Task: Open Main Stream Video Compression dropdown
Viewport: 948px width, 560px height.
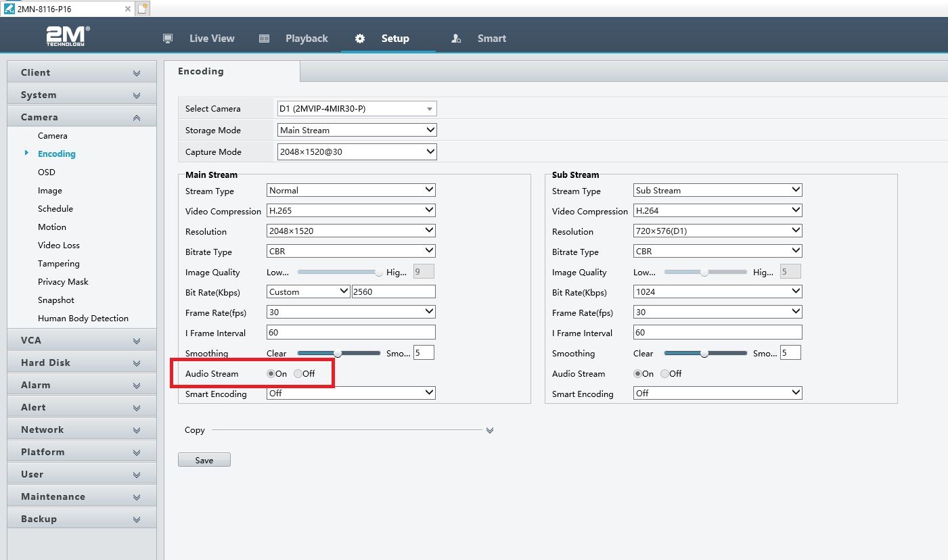Action: point(351,210)
